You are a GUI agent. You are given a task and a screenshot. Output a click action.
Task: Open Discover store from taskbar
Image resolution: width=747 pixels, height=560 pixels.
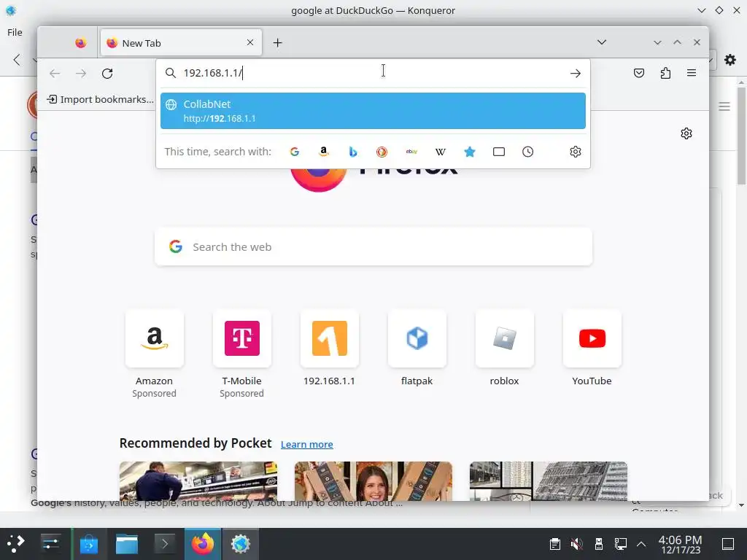pos(88,543)
